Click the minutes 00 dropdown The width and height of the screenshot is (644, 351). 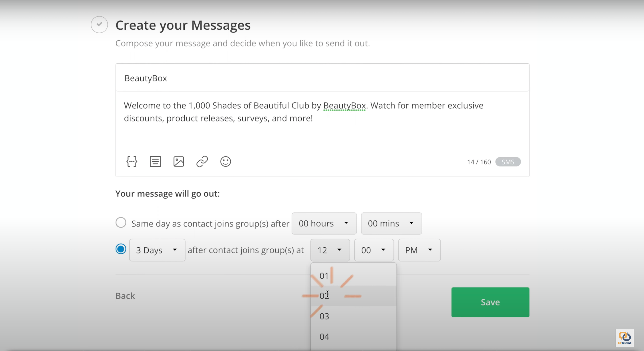tap(373, 250)
